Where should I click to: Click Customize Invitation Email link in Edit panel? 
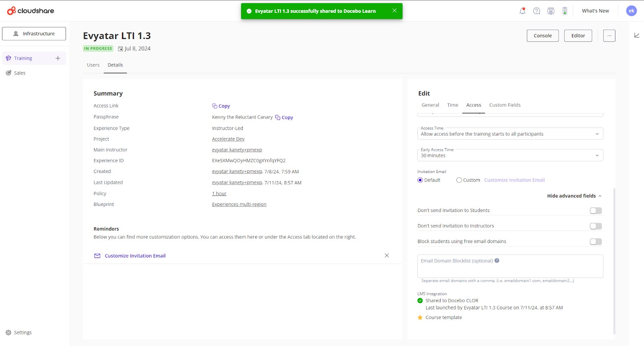[x=514, y=180]
